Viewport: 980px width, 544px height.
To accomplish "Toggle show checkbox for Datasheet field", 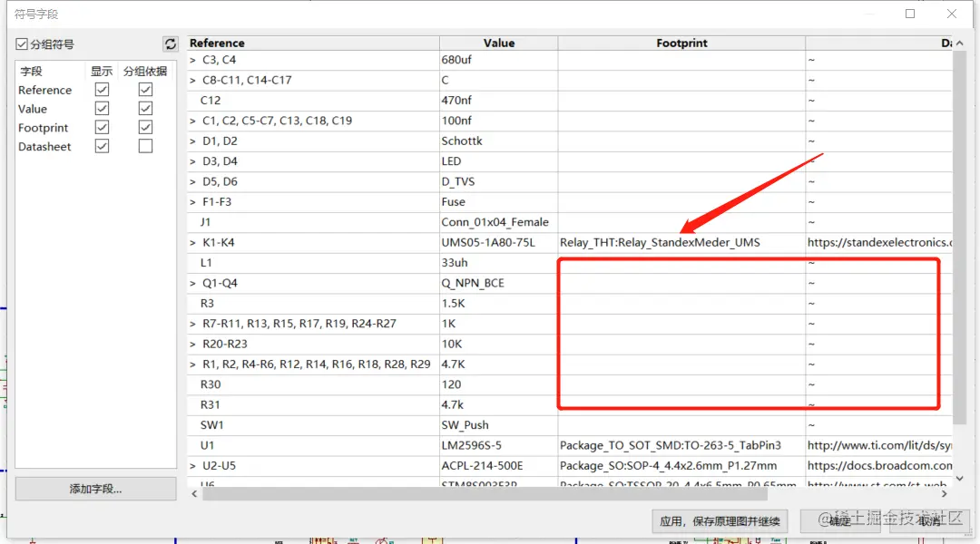I will (102, 146).
